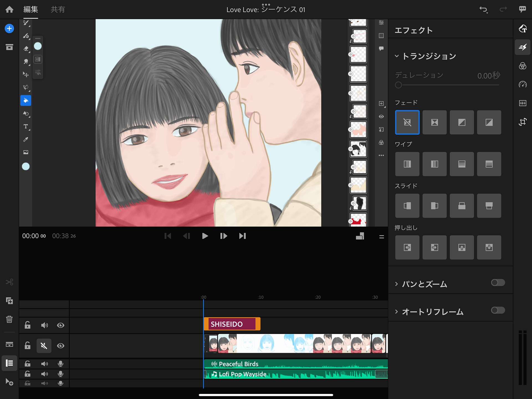Toggle Pan and Zoom switch
The height and width of the screenshot is (399, 532).
[498, 283]
